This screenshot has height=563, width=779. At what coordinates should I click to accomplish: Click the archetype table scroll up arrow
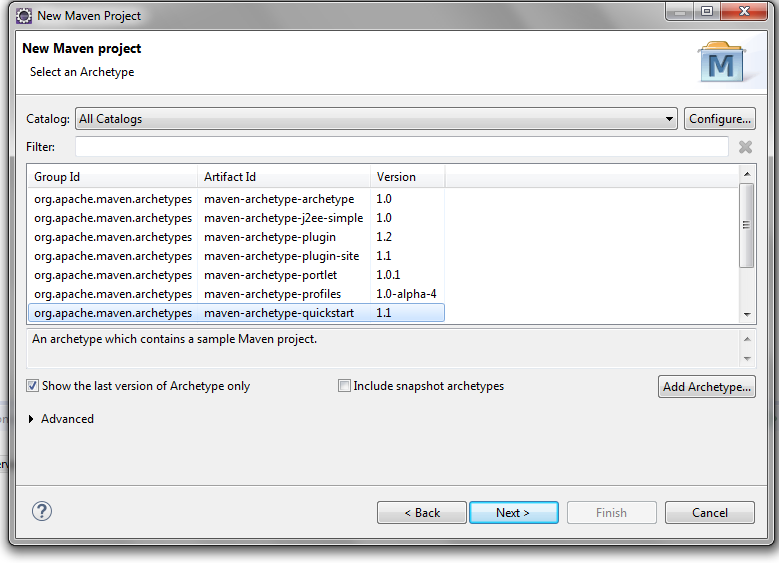point(747,174)
